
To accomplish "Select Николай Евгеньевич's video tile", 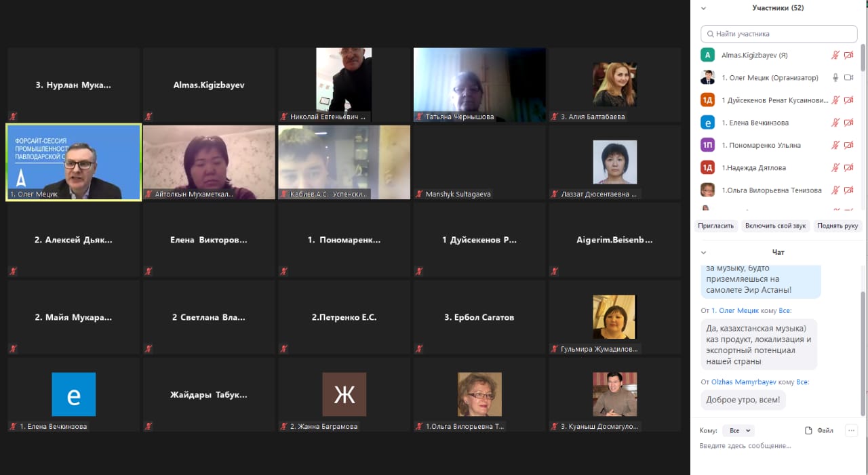I will tap(344, 85).
